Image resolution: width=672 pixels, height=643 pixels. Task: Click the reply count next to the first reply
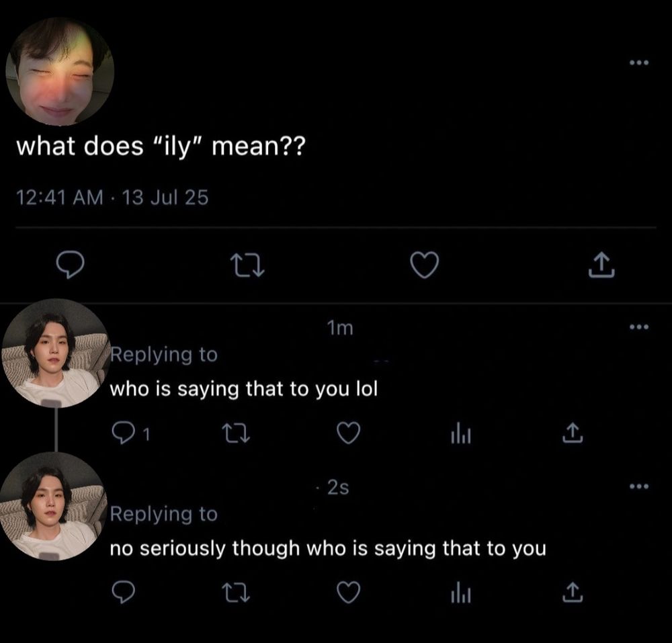pos(147,433)
